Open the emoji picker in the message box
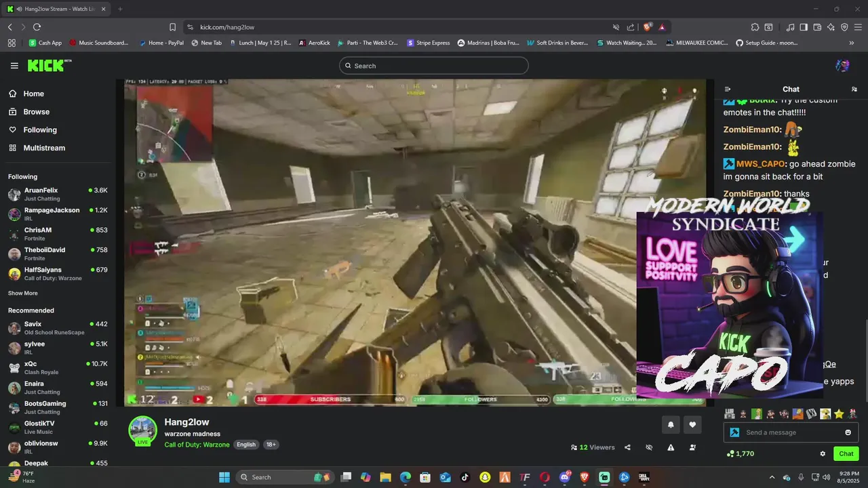Image resolution: width=868 pixels, height=488 pixels. point(848,432)
